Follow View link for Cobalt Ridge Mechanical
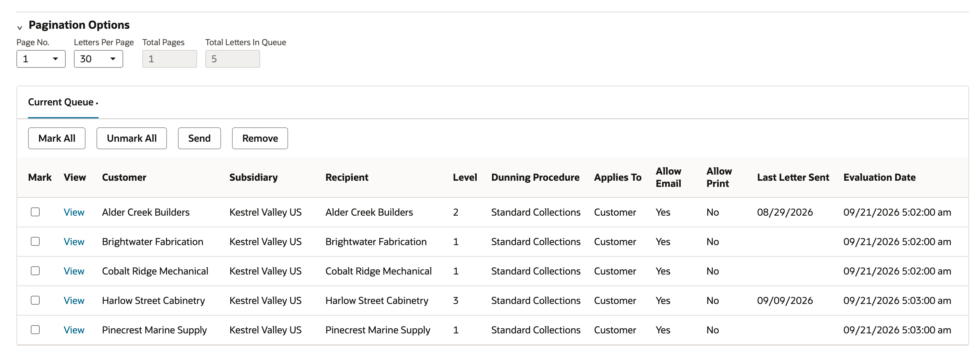 point(74,271)
